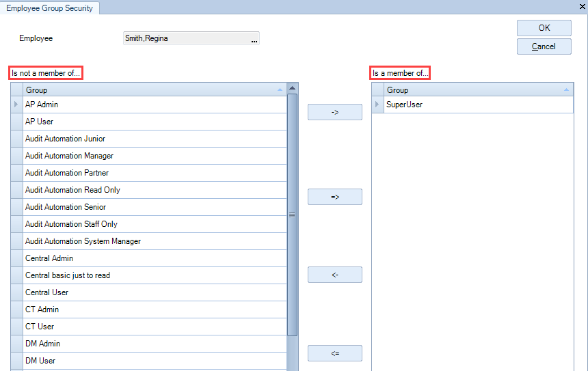The width and height of the screenshot is (588, 371).
Task: Select Audit Automation System Manager group
Action: 155,241
